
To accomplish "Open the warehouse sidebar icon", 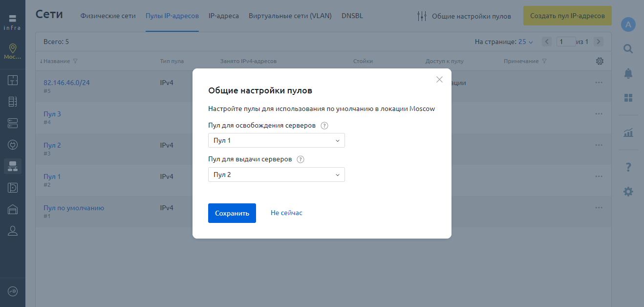I will (13, 209).
